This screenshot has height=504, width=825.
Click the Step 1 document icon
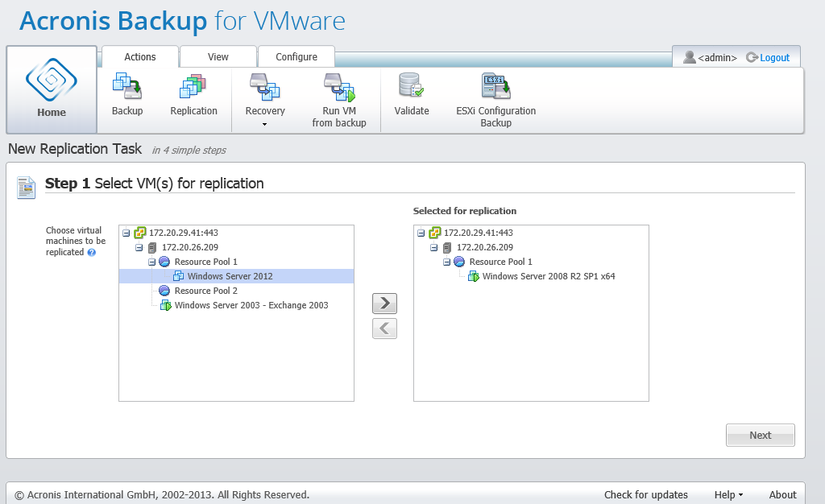click(26, 188)
